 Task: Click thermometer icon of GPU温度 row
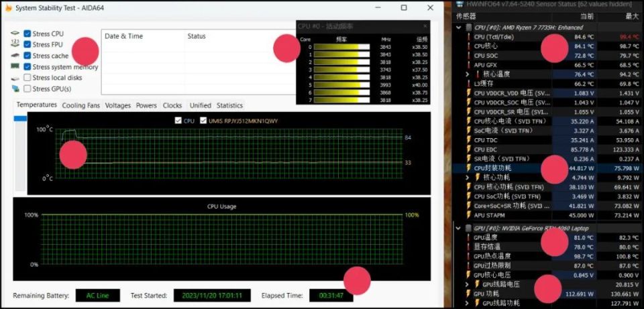click(x=468, y=237)
